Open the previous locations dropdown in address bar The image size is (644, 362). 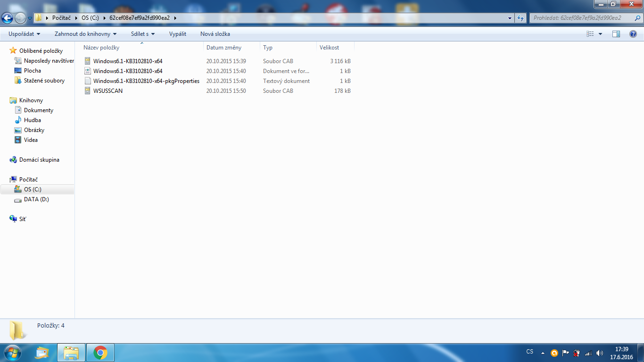point(510,18)
